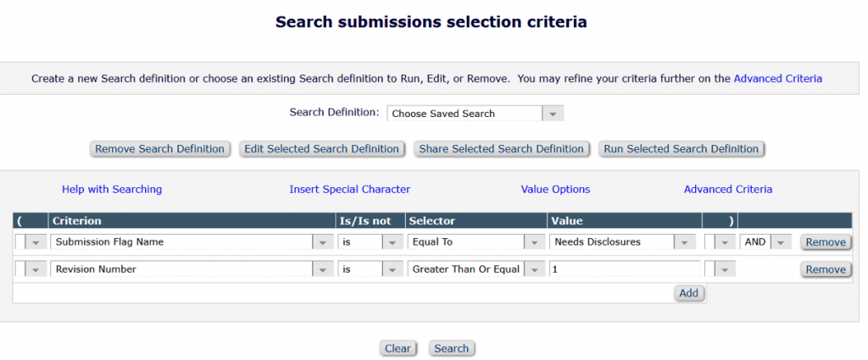868x360 pixels.
Task: Remove the Submission Flag Name criterion row
Action: pyautogui.click(x=826, y=241)
